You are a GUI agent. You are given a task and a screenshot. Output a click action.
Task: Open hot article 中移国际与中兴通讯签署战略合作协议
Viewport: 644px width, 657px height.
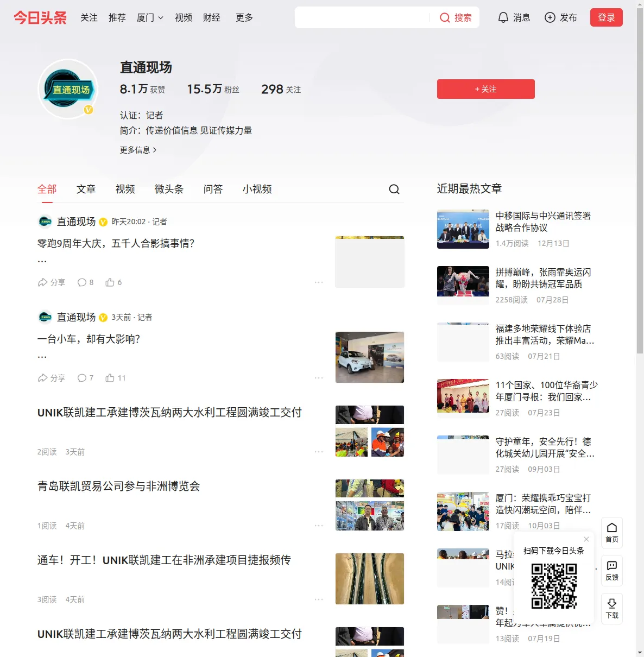click(x=544, y=222)
